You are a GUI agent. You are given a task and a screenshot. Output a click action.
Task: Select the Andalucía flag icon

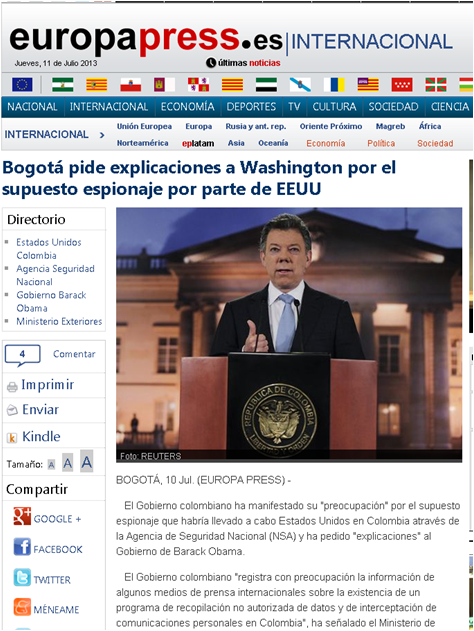tap(62, 85)
